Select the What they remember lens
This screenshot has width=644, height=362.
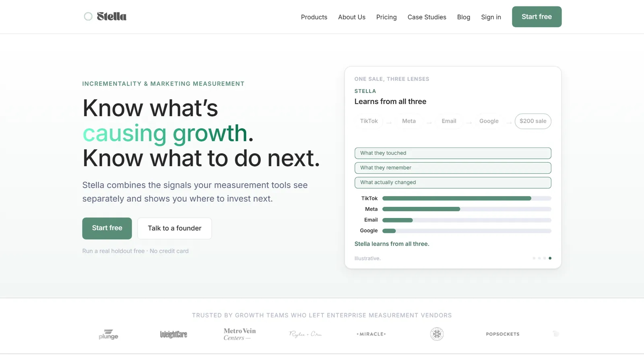click(x=453, y=168)
